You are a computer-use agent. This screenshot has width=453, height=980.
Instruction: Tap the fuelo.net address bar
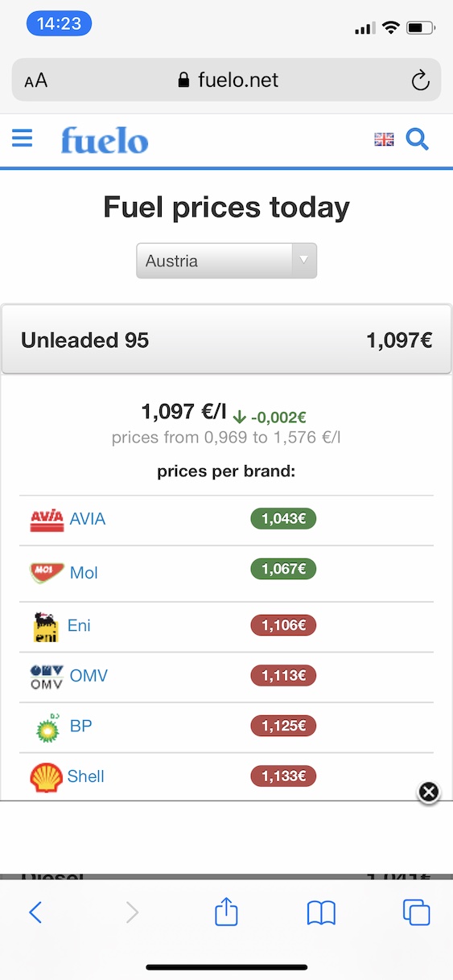(x=226, y=80)
